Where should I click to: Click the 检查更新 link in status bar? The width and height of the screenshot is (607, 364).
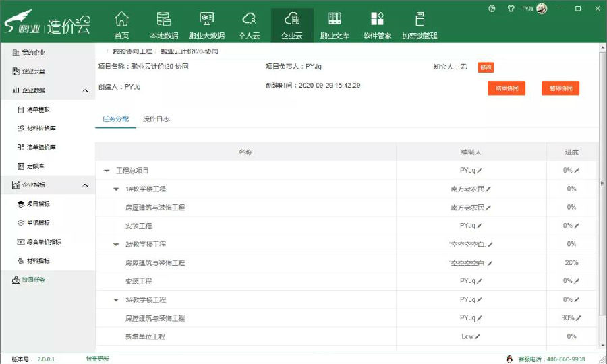tap(97, 359)
